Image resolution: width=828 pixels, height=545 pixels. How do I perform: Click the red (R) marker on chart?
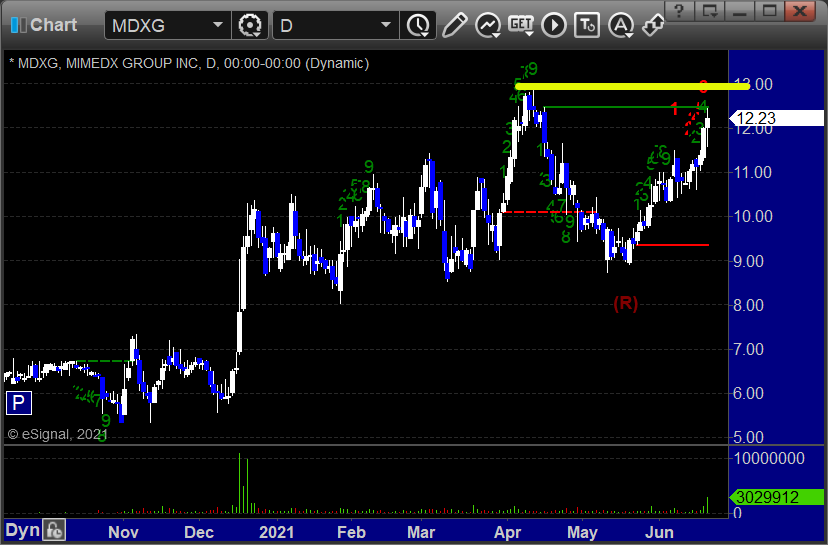[x=626, y=303]
